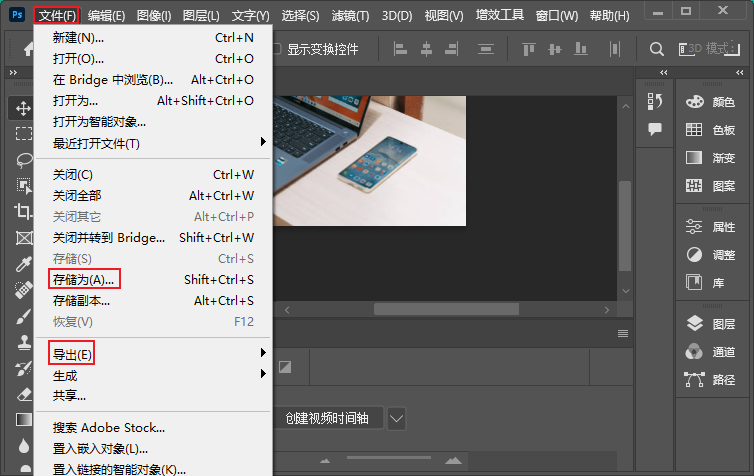Open the Paths (路径) panel
This screenshot has width=754, height=476.
coord(712,379)
